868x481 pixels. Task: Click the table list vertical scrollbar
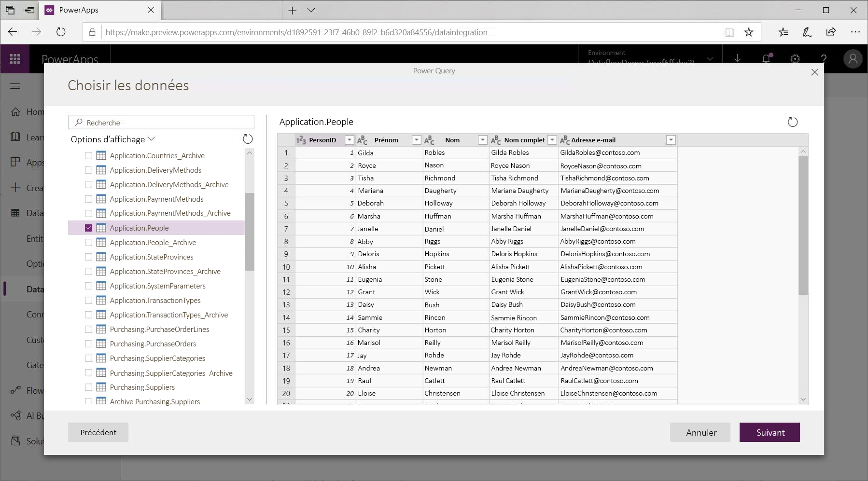click(250, 232)
